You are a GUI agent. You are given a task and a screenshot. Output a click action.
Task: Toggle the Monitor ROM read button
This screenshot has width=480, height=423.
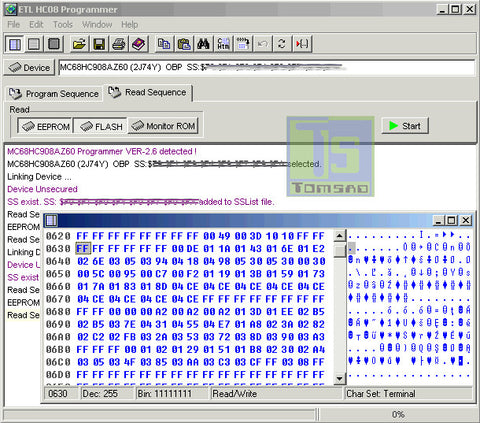163,126
